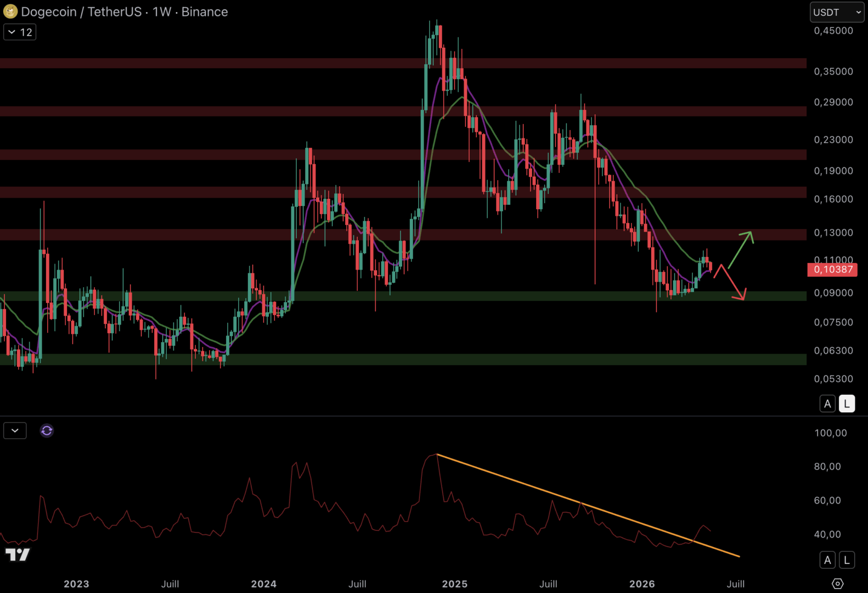The height and width of the screenshot is (593, 868).
Task: Click the 2025 time axis label
Action: (455, 584)
